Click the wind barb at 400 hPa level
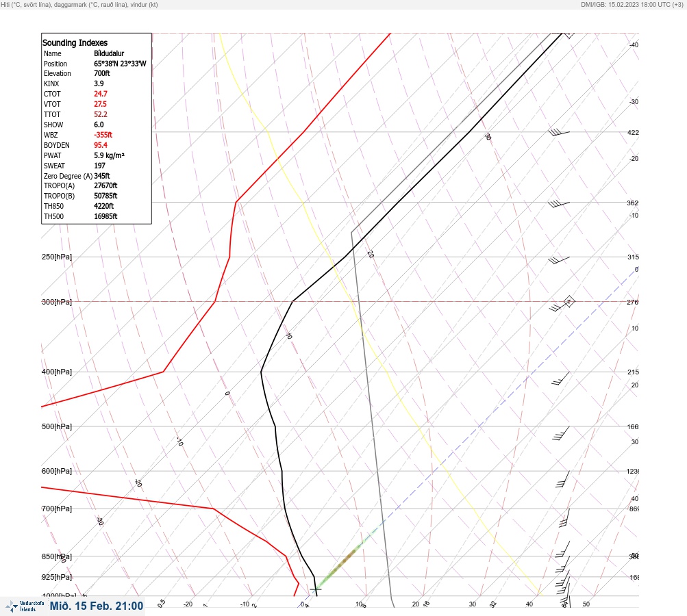This screenshot has height=616, width=687. click(561, 378)
